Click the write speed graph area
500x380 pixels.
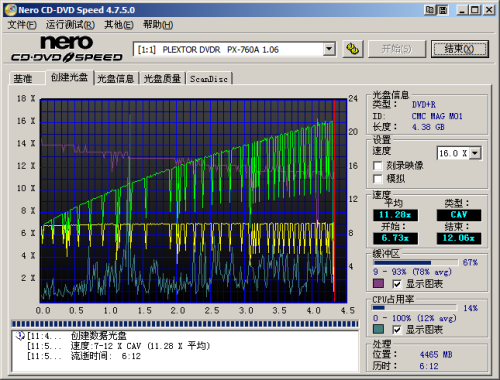coord(194,201)
